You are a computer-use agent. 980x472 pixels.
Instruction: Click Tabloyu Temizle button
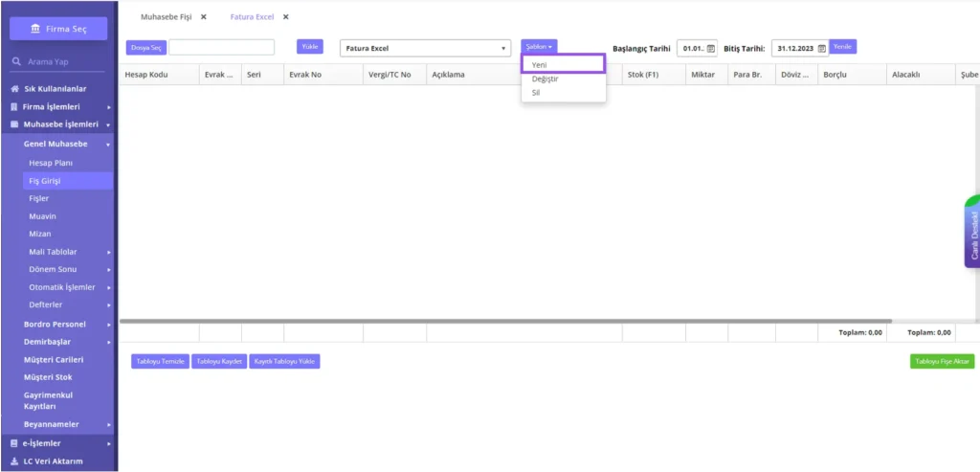click(x=160, y=361)
